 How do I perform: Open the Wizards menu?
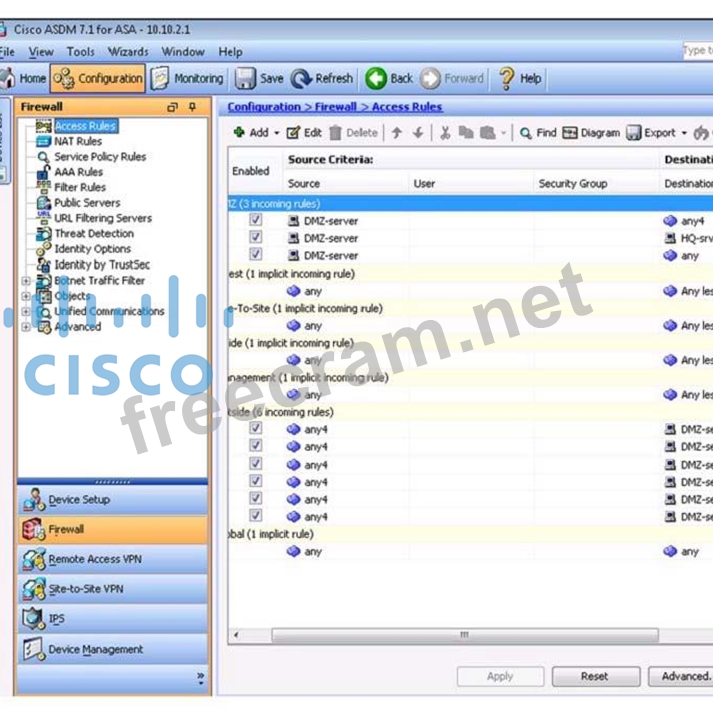[128, 52]
